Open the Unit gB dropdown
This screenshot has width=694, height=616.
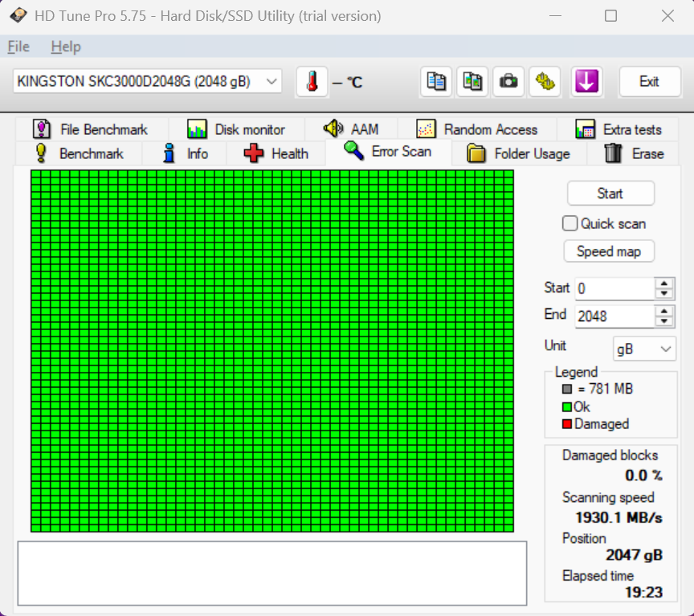tap(644, 349)
